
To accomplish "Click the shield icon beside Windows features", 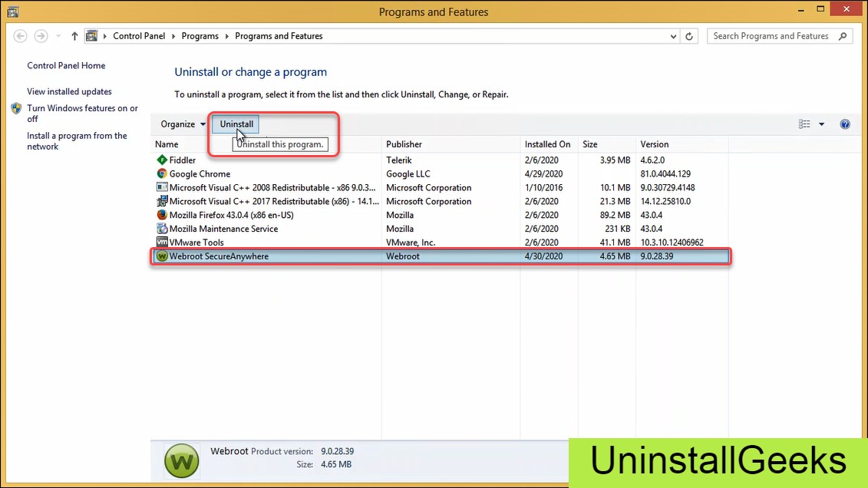I will click(16, 108).
